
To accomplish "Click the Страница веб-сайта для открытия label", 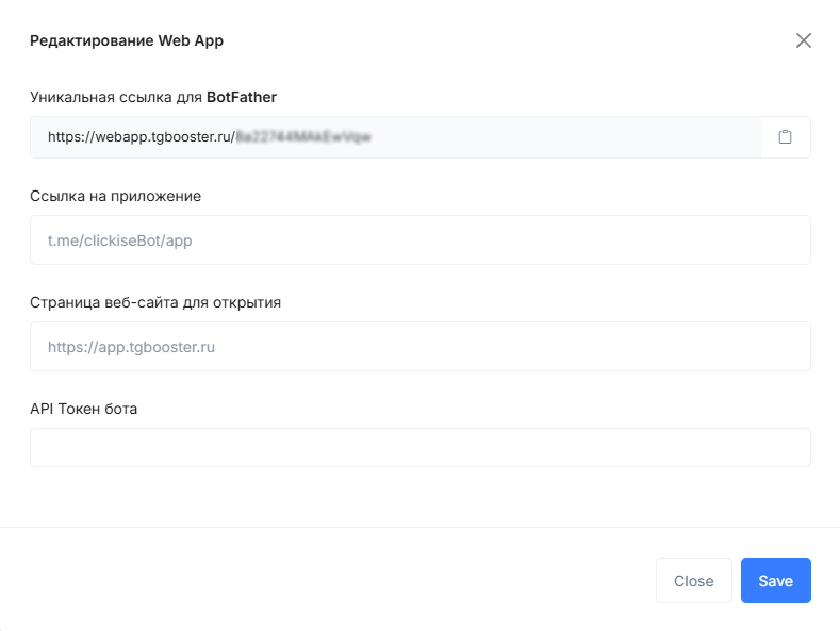I will (155, 303).
